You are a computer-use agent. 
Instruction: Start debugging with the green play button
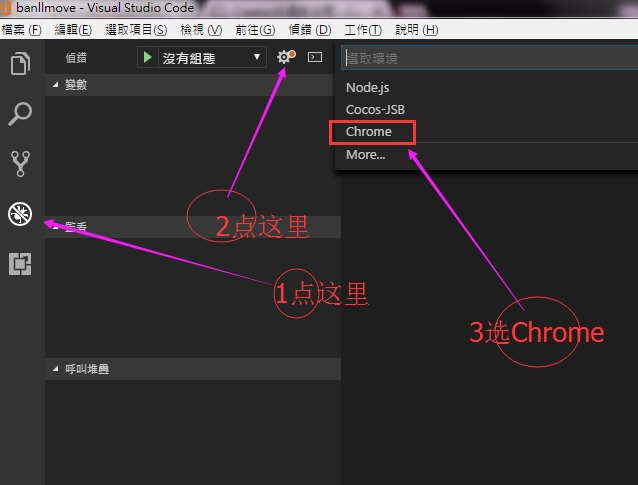148,57
